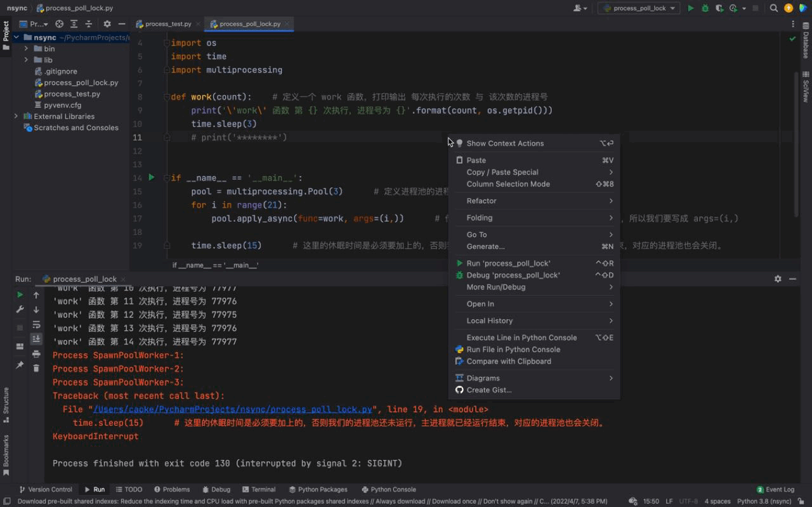Choose Refactor from the context menu
The height and width of the screenshot is (507, 812).
tap(481, 201)
